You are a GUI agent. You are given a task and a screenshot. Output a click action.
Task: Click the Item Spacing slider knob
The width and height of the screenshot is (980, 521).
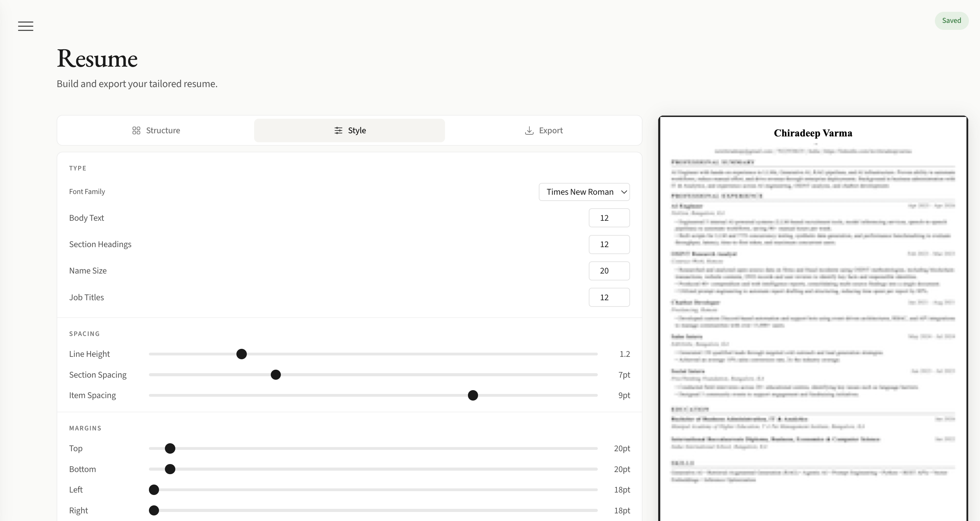click(473, 395)
